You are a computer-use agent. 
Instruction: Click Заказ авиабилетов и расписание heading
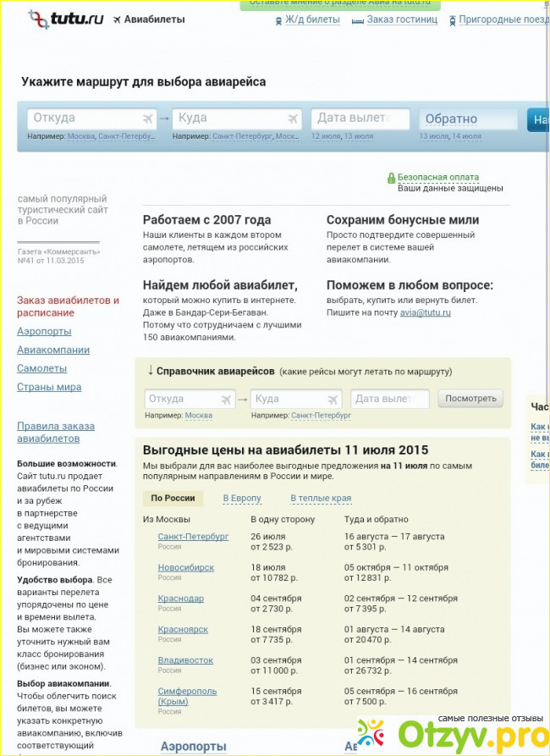(68, 306)
